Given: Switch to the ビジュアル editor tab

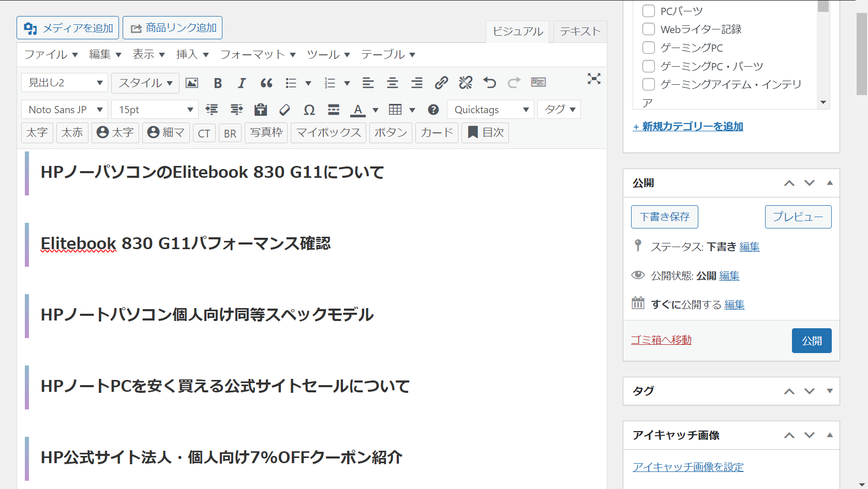Looking at the screenshot, I should pyautogui.click(x=518, y=32).
